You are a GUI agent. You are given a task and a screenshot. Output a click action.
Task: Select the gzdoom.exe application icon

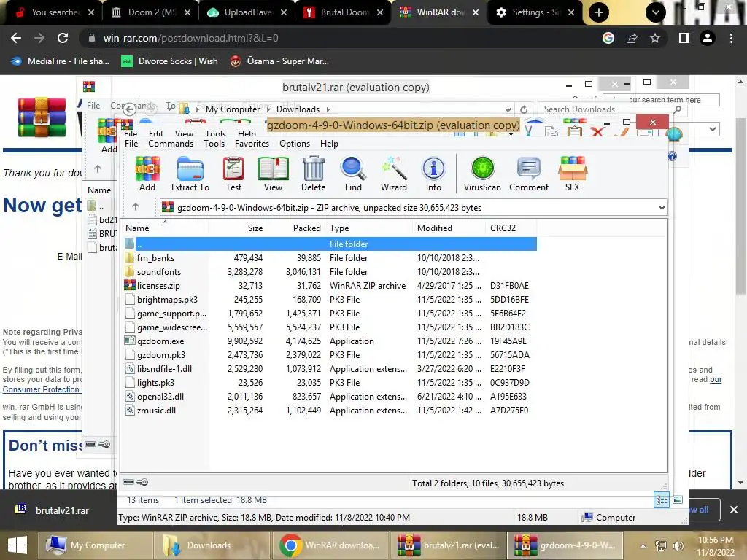tap(130, 341)
